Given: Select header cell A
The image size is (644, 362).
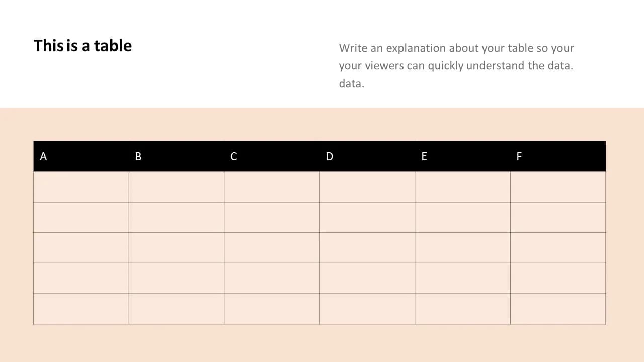Looking at the screenshot, I should [81, 156].
